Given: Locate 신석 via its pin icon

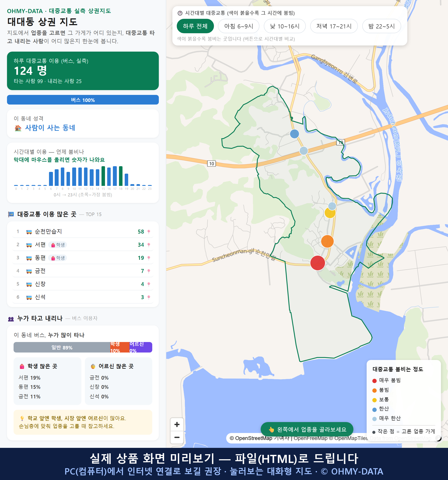Looking at the screenshot, I should [x=149, y=297].
